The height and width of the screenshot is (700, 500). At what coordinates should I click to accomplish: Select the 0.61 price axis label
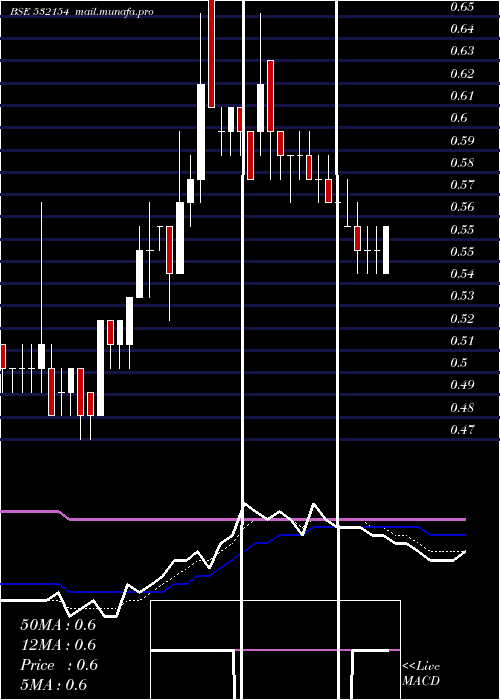point(462,96)
